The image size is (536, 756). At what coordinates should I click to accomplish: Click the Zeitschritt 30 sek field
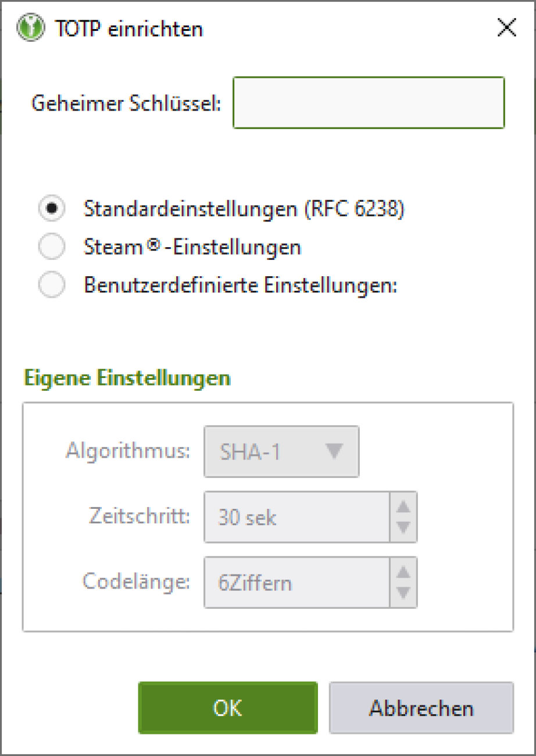click(x=296, y=518)
